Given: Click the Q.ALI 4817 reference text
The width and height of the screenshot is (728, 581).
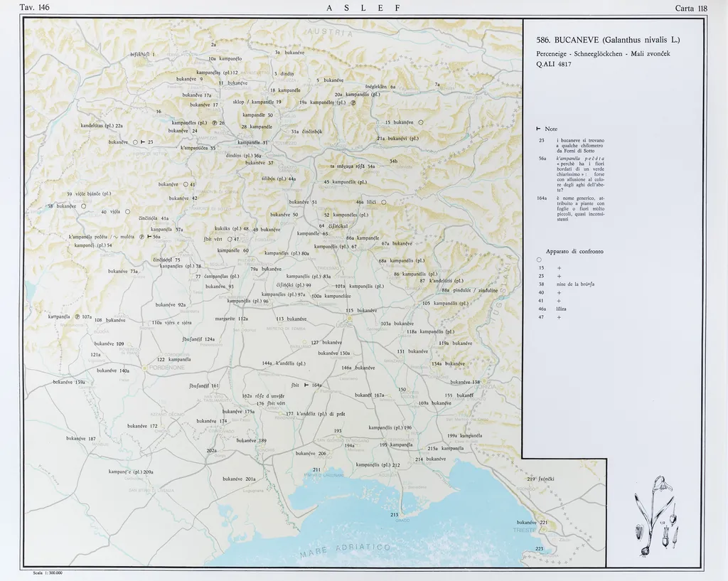Looking at the screenshot, I should click(554, 65).
